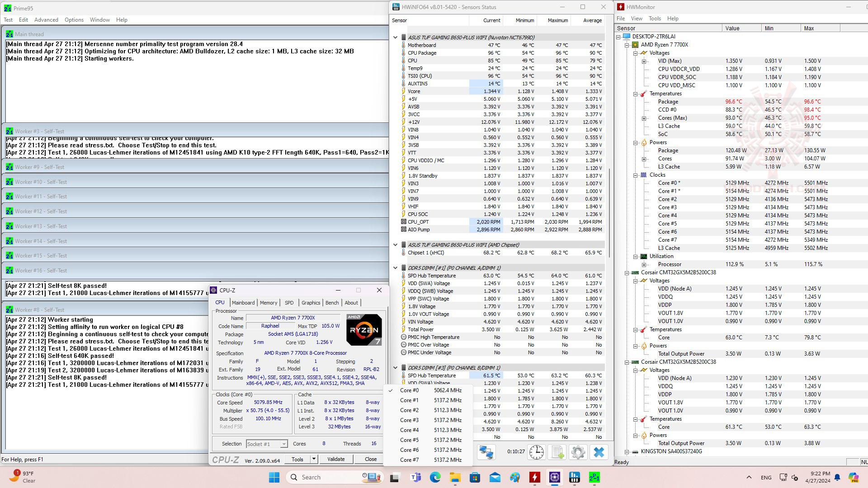868x488 pixels.
Task: Click the HWiNFO sensor list vertical scrollbar
Action: pos(610,212)
